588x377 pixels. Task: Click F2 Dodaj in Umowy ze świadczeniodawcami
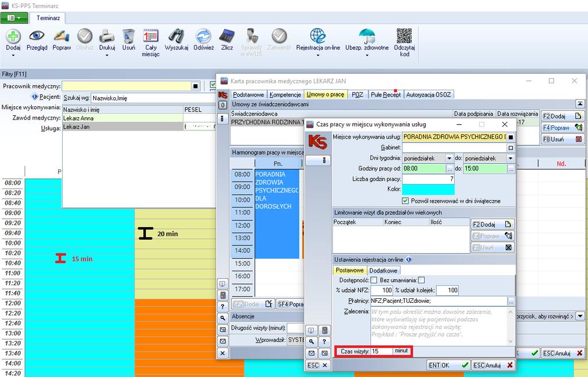click(562, 116)
